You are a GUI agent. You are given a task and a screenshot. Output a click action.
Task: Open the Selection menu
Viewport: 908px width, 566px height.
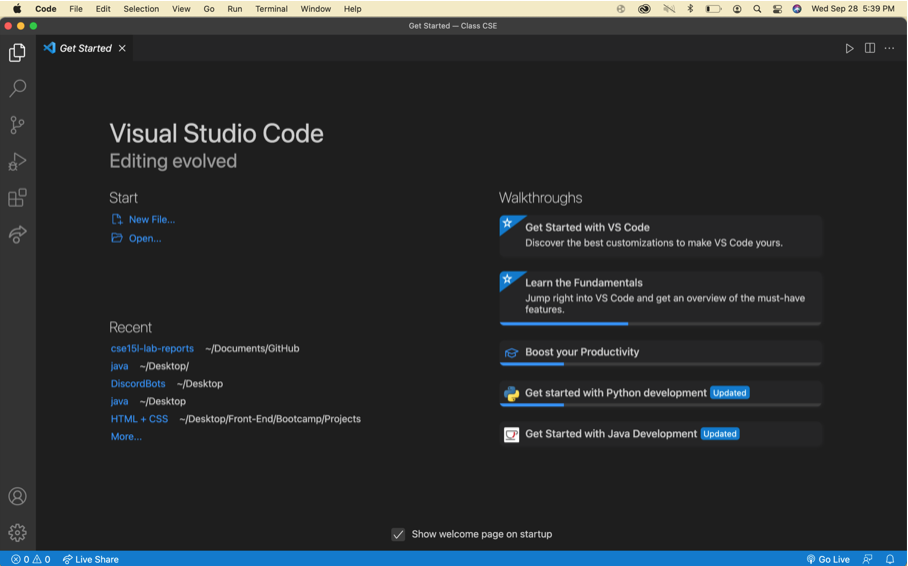pos(141,9)
